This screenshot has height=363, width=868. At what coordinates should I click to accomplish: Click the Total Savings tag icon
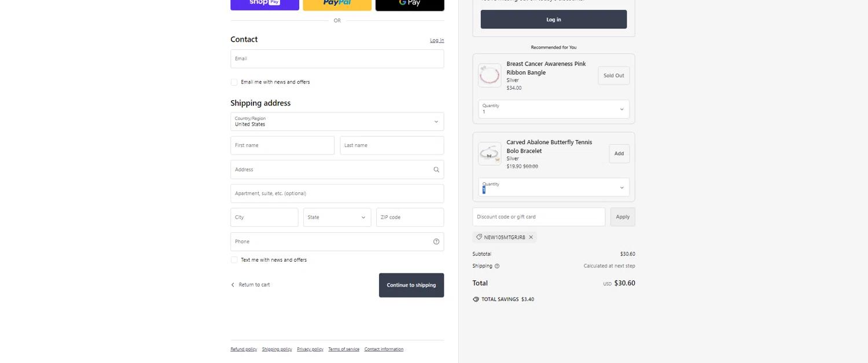[476, 299]
